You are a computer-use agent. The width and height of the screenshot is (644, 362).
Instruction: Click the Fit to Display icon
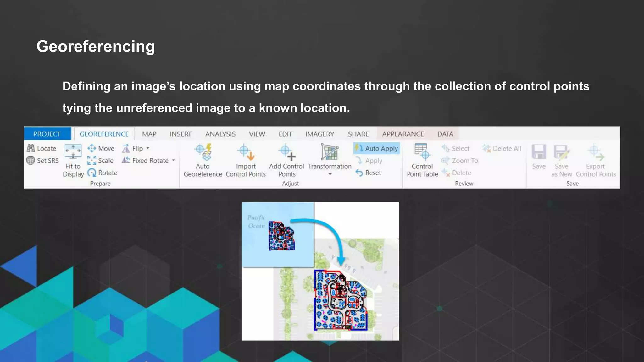click(x=73, y=152)
